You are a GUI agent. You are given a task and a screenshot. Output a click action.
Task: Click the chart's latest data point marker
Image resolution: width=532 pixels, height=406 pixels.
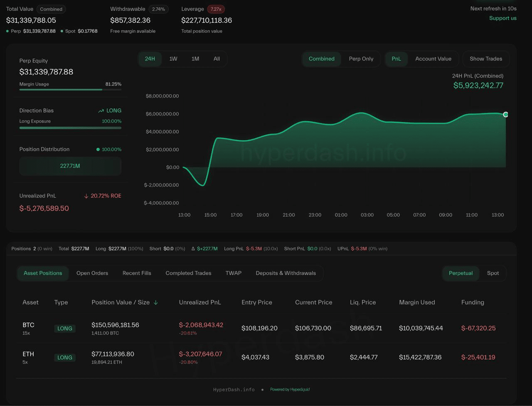point(505,115)
